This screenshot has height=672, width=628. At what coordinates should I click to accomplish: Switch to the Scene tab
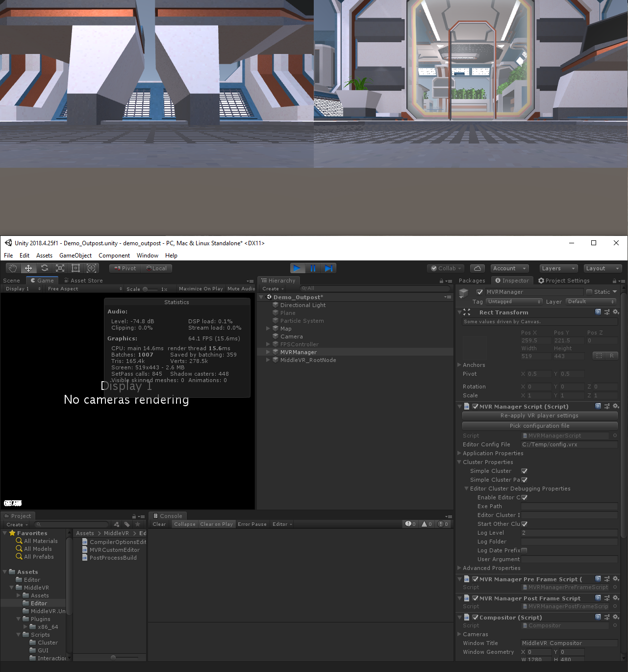12,281
